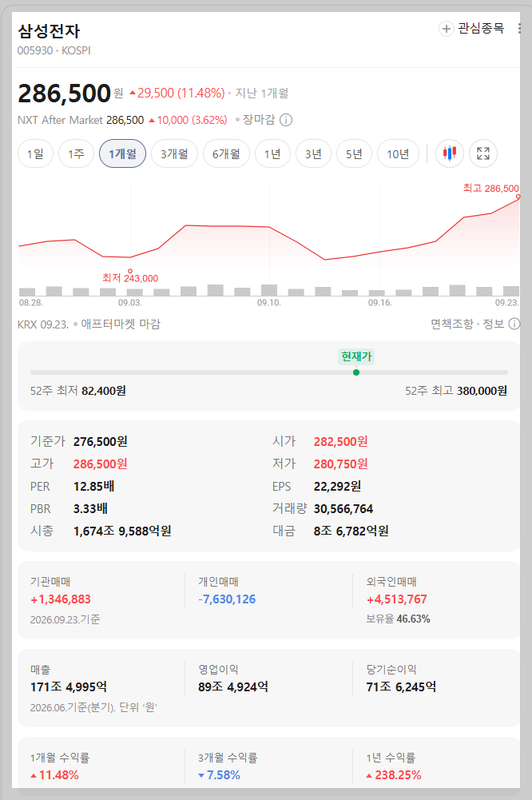Select the 10년 period tab
The width and height of the screenshot is (532, 800).
tap(398, 153)
